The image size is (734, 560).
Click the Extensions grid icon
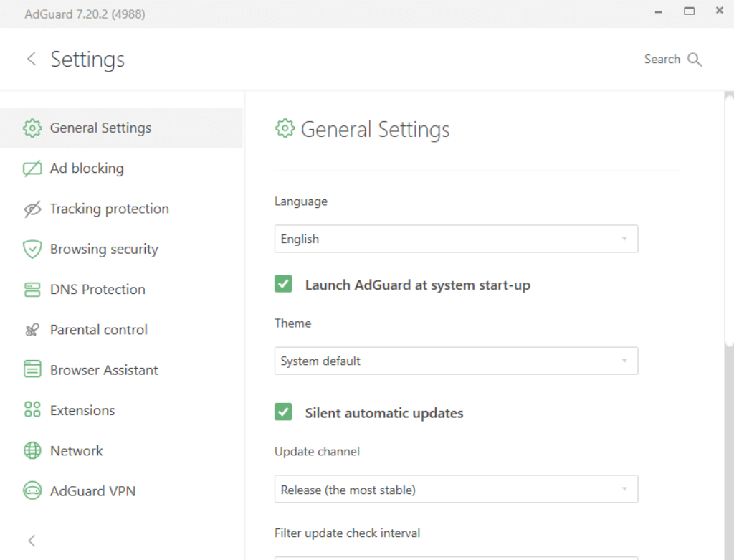32,409
